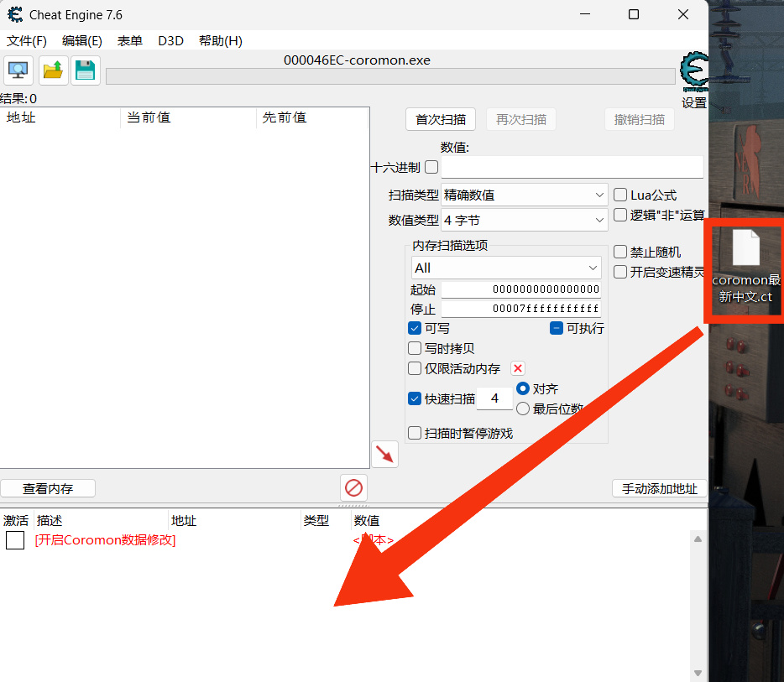Click the Cheat Engine title bar logo

15,15
